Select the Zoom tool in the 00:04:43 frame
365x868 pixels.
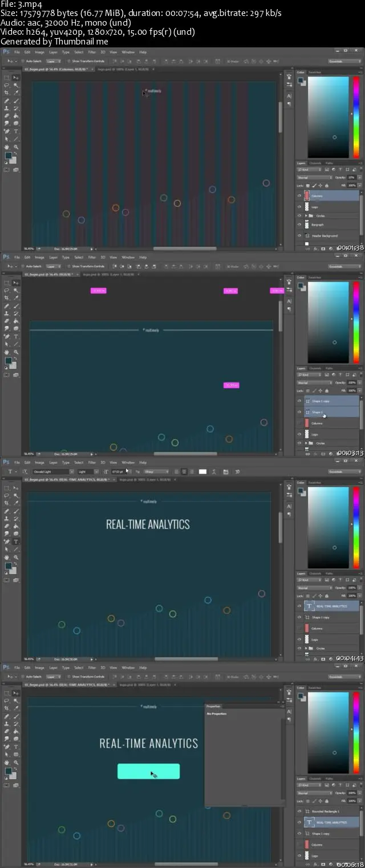16,557
